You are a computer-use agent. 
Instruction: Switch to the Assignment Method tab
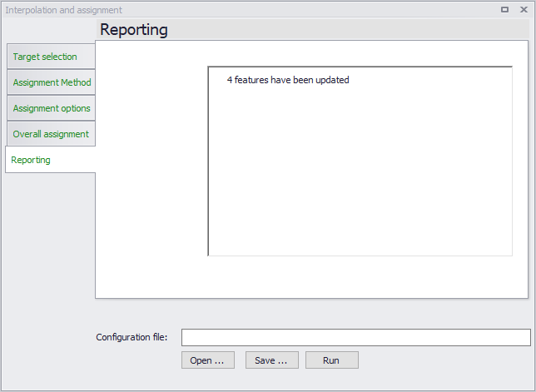tap(51, 82)
